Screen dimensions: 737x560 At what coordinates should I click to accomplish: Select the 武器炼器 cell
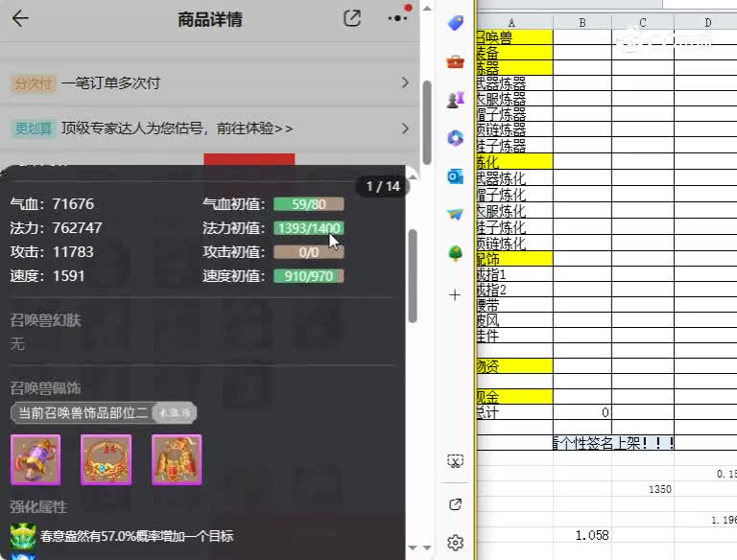514,83
